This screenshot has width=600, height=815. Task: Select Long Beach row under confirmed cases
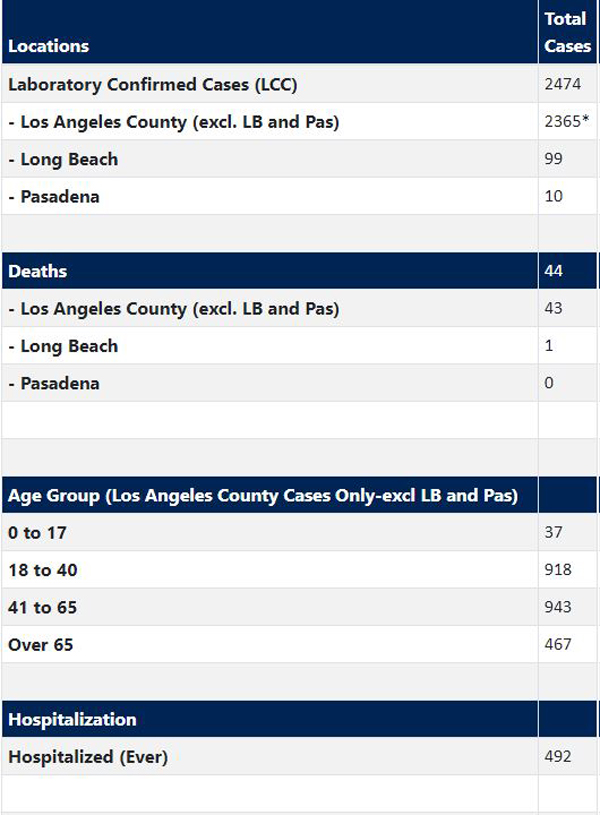pyautogui.click(x=300, y=159)
